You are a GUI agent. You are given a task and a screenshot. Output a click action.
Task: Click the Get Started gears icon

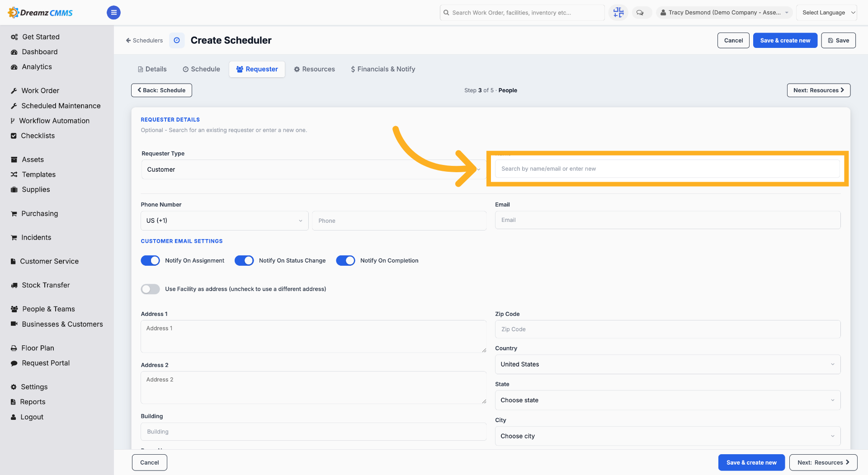click(14, 37)
